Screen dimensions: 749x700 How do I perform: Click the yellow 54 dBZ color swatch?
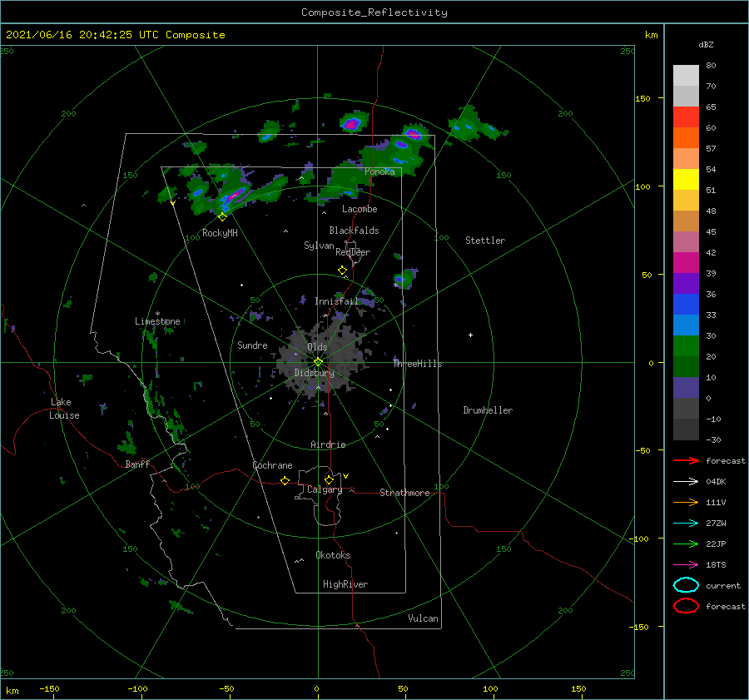pos(686,179)
